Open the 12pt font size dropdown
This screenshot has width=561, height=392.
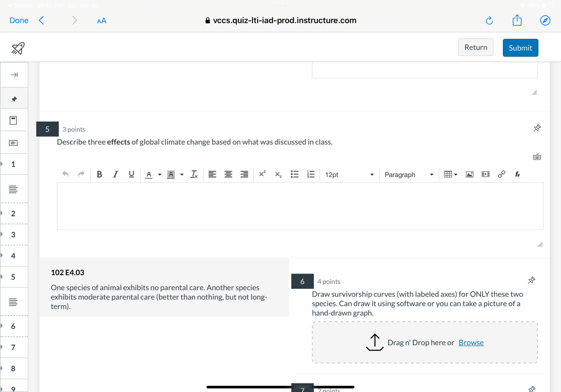point(349,175)
